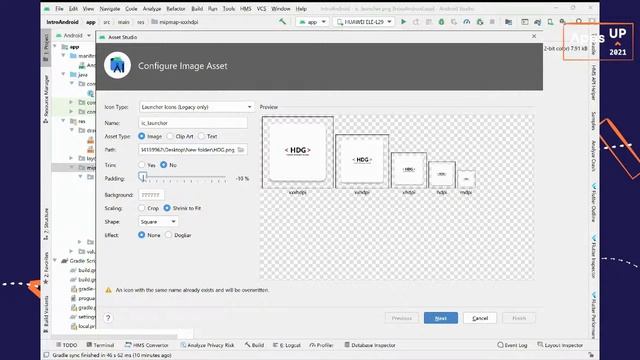This screenshot has width=640, height=360.
Task: Open the Terminal tool window
Action: tap(100, 345)
